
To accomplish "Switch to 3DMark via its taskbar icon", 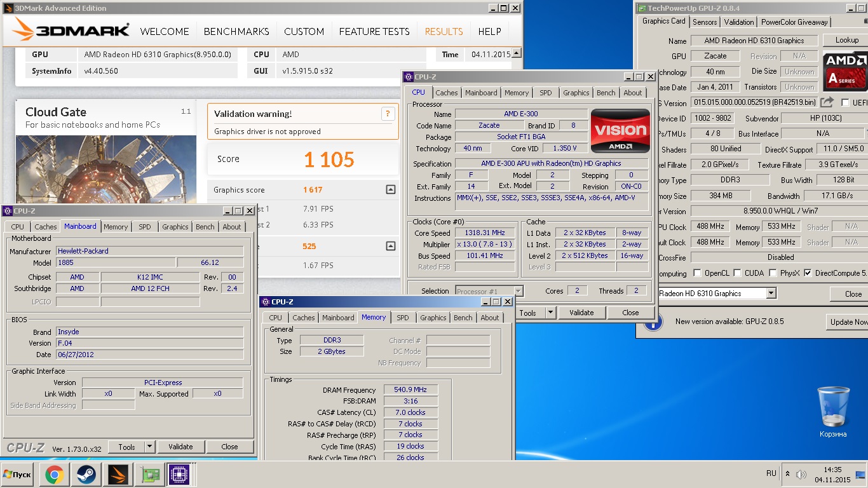I will 118,475.
